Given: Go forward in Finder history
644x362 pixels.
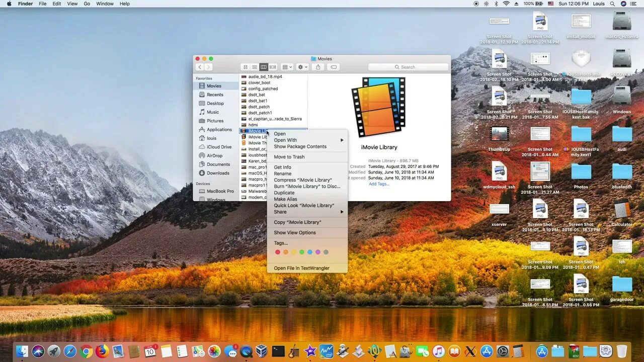Looking at the screenshot, I should (x=208, y=67).
